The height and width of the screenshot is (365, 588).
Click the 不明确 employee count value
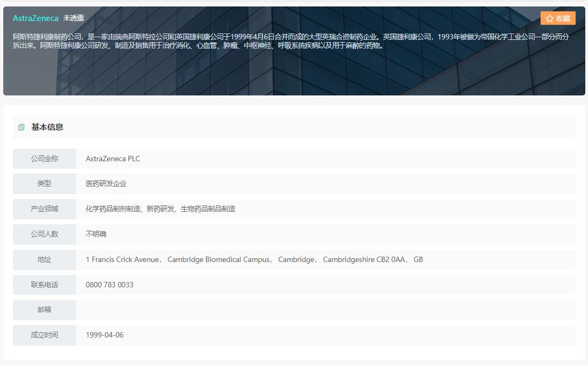pyautogui.click(x=96, y=234)
